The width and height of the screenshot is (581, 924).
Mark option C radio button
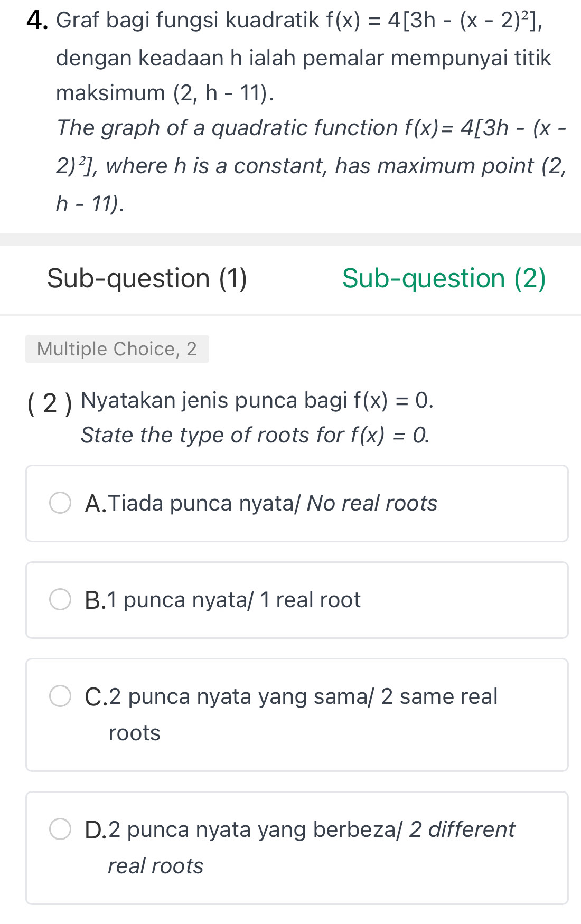(60, 696)
